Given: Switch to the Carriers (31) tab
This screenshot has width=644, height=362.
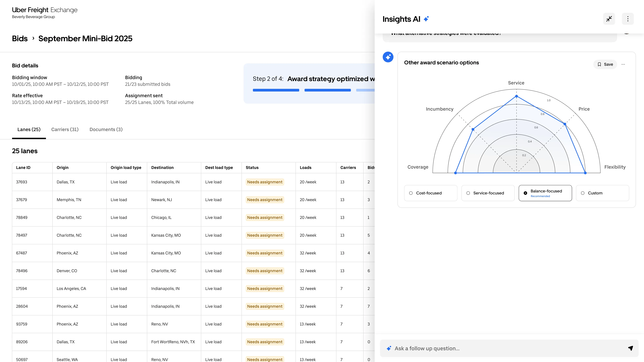Looking at the screenshot, I should pos(65,129).
